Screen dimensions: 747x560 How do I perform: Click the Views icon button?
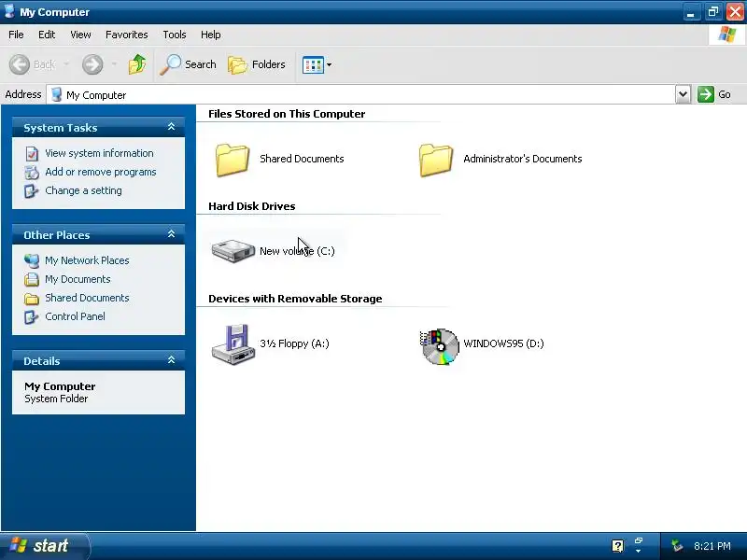coord(313,64)
